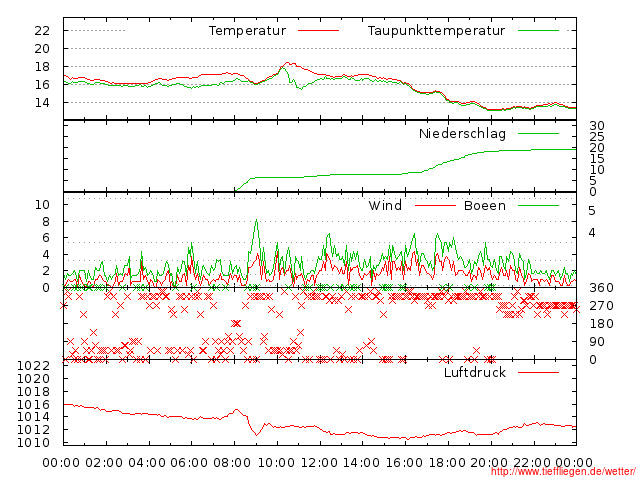Screen dimensions: 640x480
Task: Click the 10:00 time axis label
Action: [x=276, y=463]
